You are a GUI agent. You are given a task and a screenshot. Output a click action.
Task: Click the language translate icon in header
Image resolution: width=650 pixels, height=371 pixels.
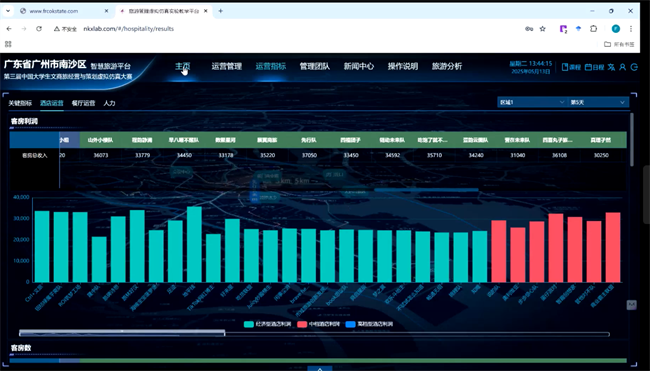[611, 67]
